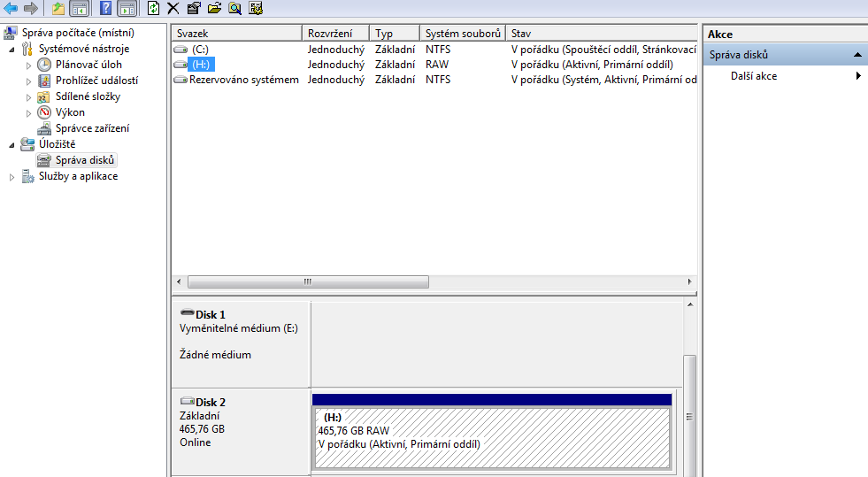868x477 pixels.
Task: Click volume list right scroll arrow
Action: 689,281
